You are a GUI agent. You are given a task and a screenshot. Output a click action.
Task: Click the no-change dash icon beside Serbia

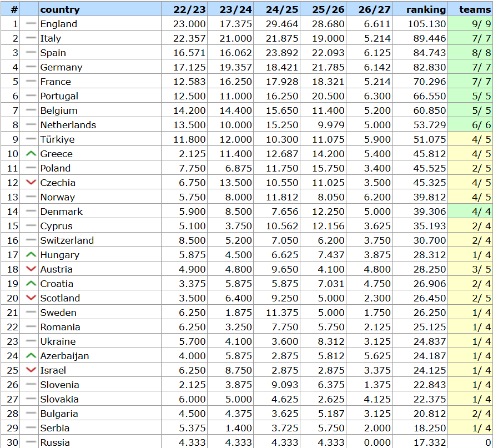pos(31,427)
